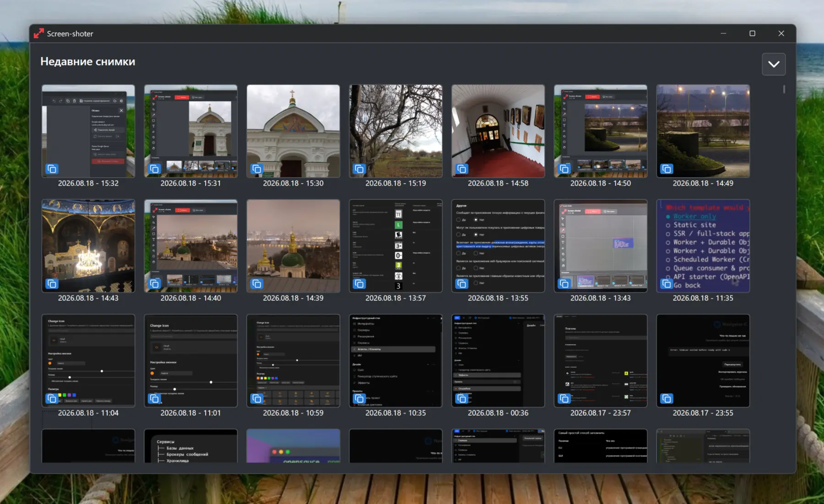The height and width of the screenshot is (504, 824).
Task: Copy the 2026.08.18 - 14:49 snapshot
Action: pos(667,169)
